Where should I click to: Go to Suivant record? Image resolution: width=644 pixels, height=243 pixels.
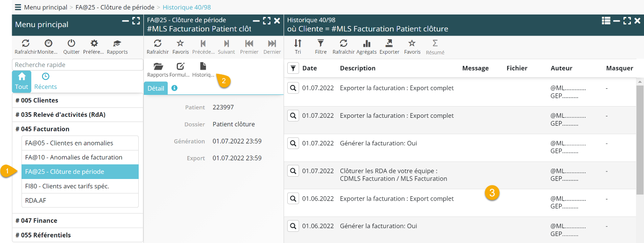tap(226, 43)
